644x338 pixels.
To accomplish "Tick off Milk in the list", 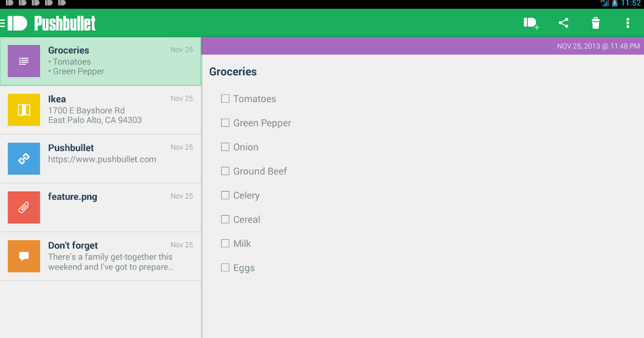I will [x=225, y=244].
